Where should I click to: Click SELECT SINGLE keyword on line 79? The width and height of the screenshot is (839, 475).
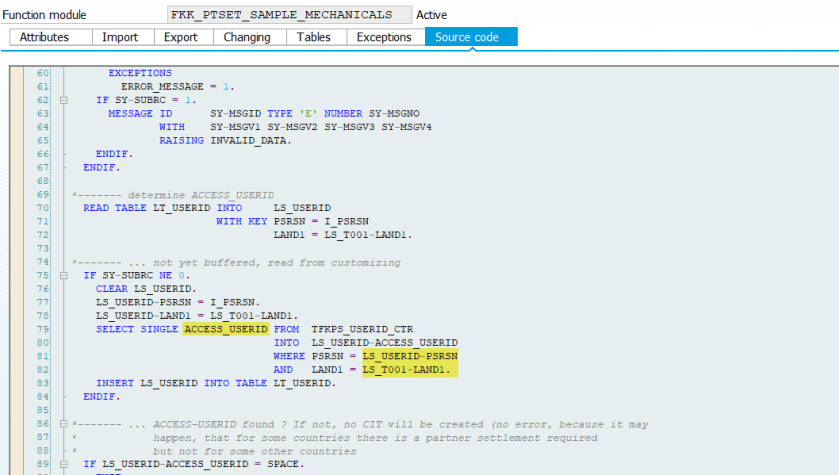tap(137, 329)
